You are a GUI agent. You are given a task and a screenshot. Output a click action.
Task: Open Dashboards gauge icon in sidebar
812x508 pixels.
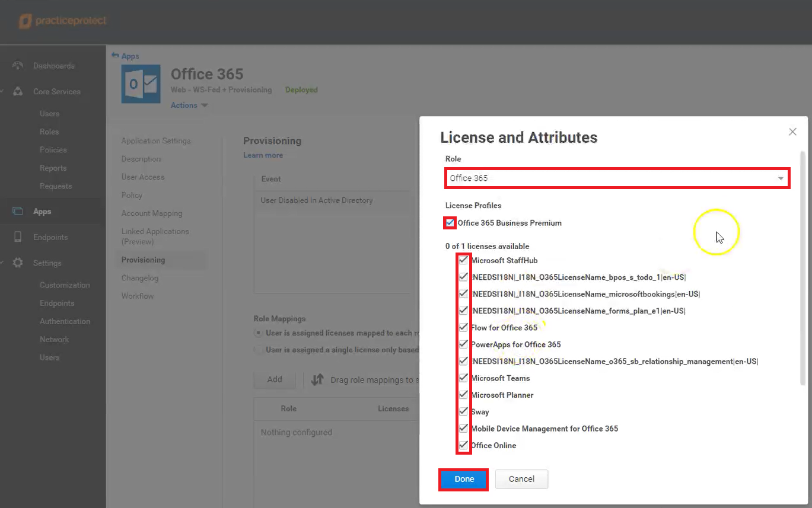(x=18, y=66)
